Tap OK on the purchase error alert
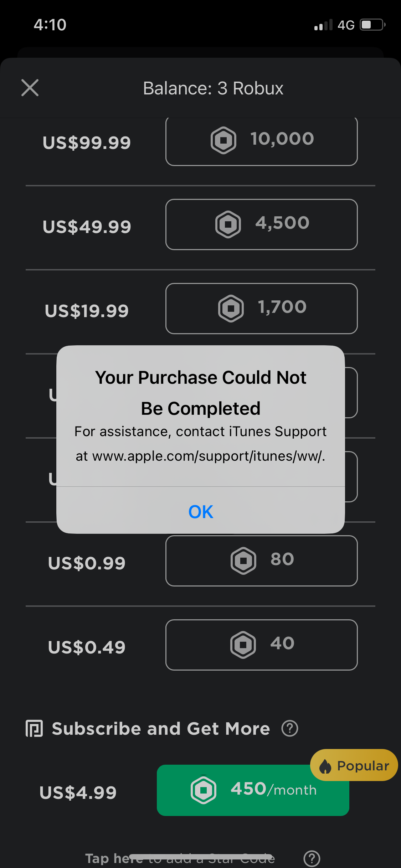Viewport: 401px width, 868px height. tap(201, 512)
